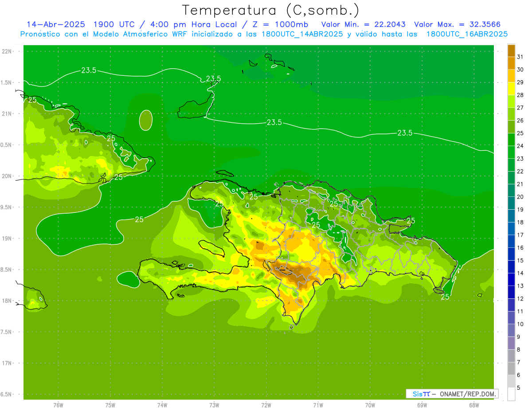The width and height of the screenshot is (532, 411).
Task: Click legend value '18' label
Action: pyautogui.click(x=520, y=222)
